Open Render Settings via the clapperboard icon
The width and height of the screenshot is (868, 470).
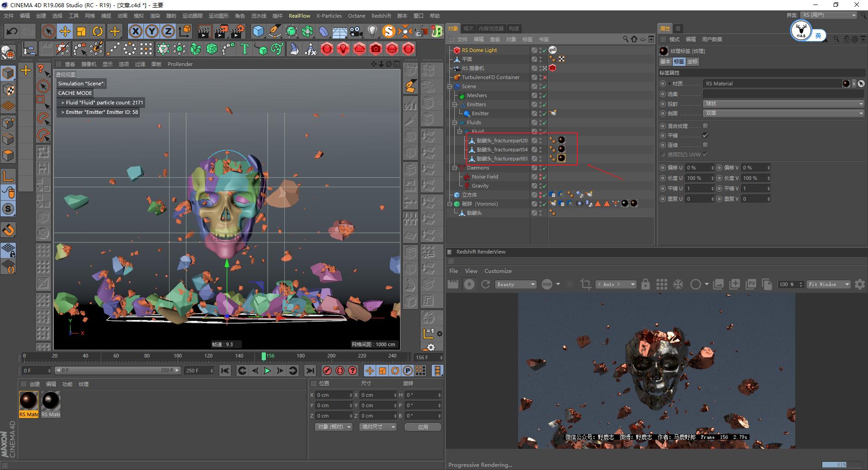(236, 31)
